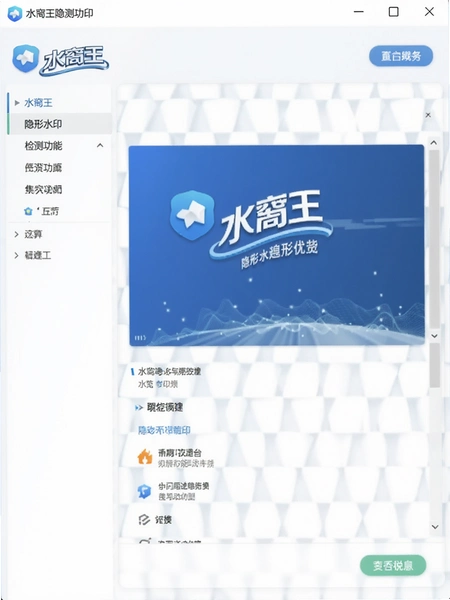Click the small blue house icon in the sidebar
The height and width of the screenshot is (600, 450).
(28, 211)
